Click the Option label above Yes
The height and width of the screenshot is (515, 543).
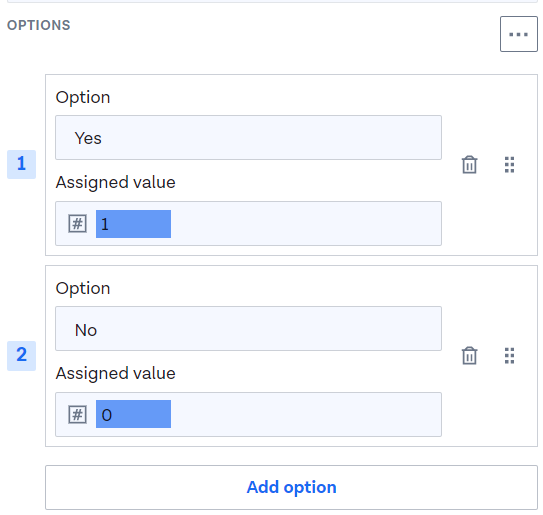83,97
